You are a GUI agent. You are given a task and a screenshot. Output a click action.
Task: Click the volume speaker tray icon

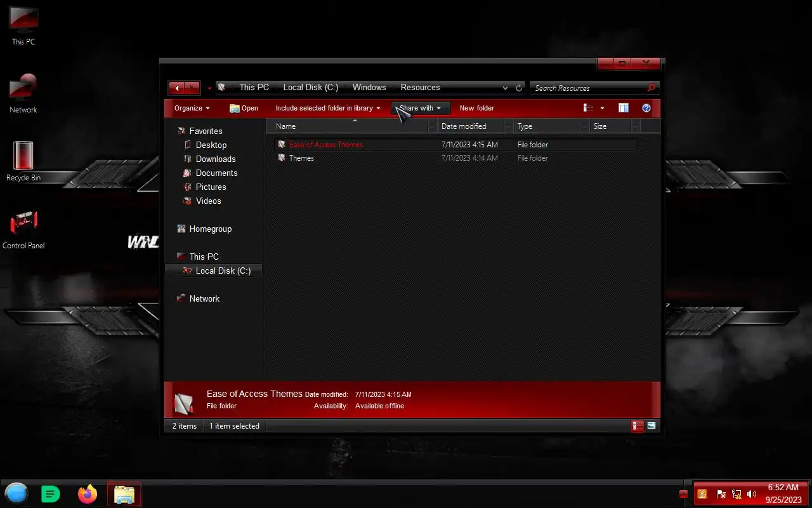point(752,494)
